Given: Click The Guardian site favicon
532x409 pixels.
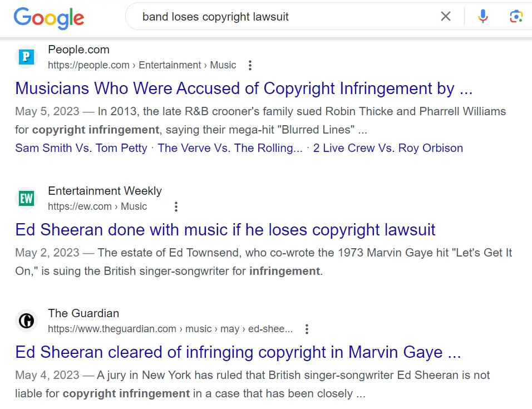Looking at the screenshot, I should click(x=26, y=321).
